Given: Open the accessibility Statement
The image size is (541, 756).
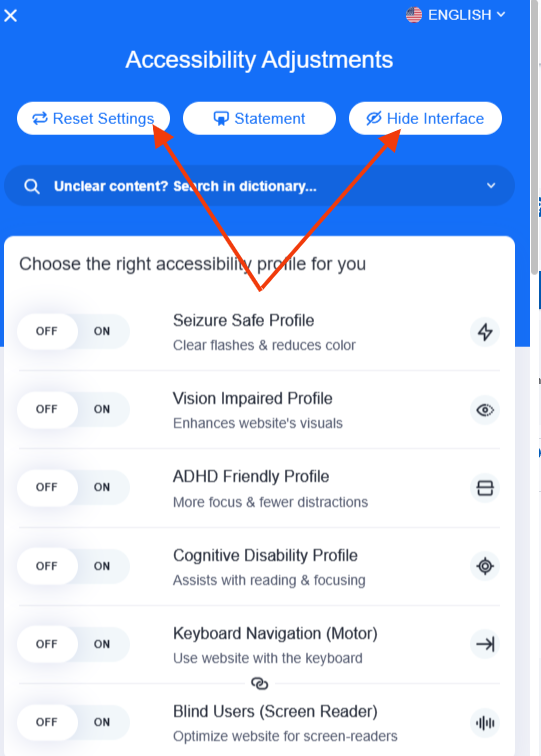Looking at the screenshot, I should 259,118.
